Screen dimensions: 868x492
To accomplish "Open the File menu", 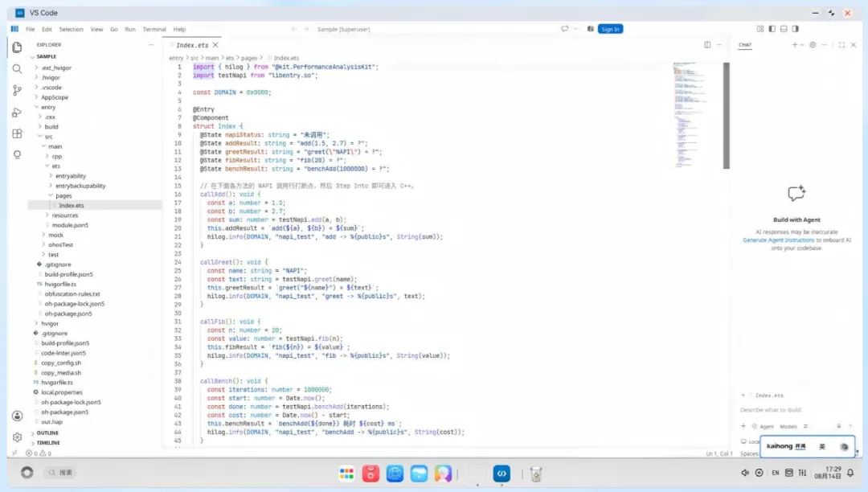I will pyautogui.click(x=30, y=29).
